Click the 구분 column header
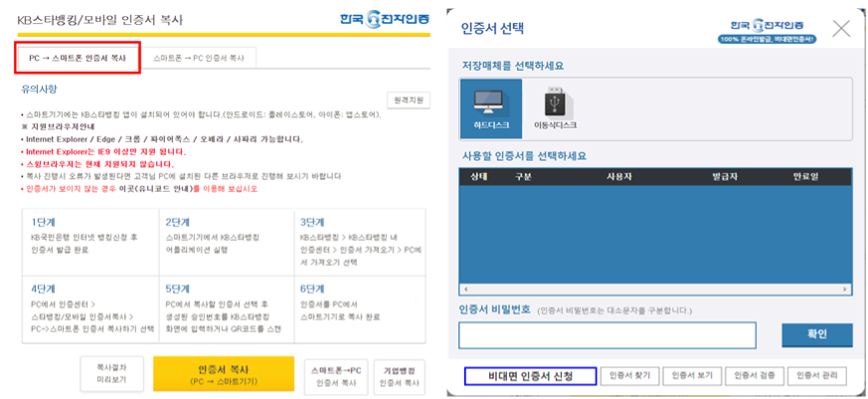 coord(523,177)
